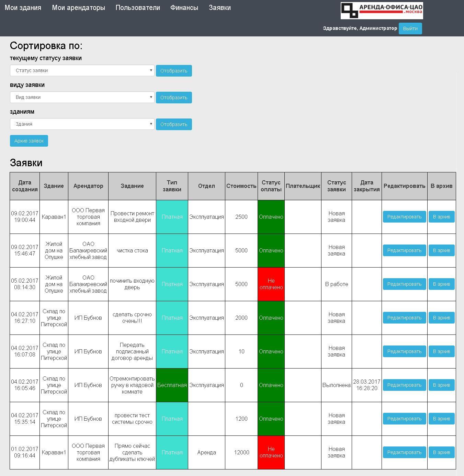Viewport: 464px width, 476px height.
Task: Click the Тип заявки column header
Action: click(172, 186)
